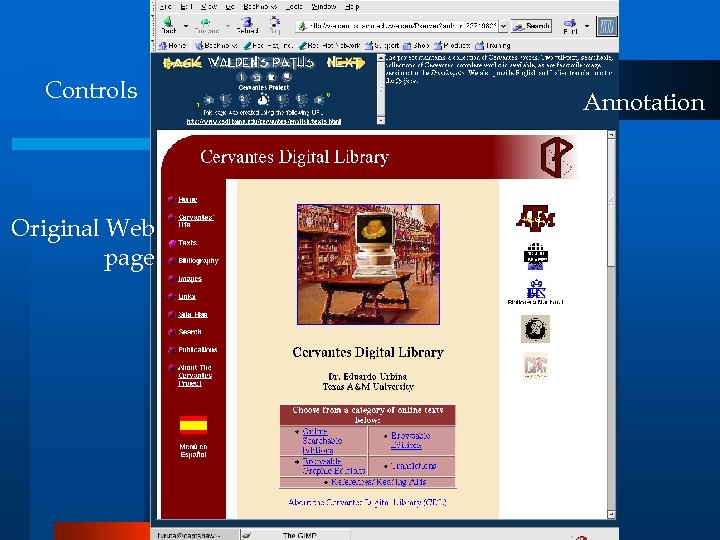
Task: Click the highlighted current page lightbulb
Action: pos(263,99)
